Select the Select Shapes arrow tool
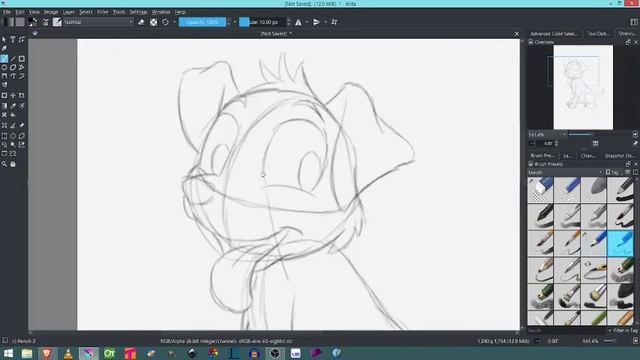 [4, 40]
